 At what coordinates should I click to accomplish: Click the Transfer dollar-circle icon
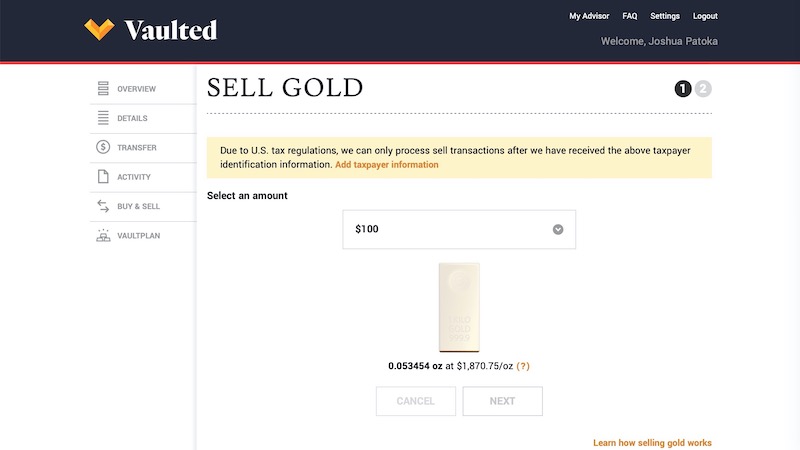[x=103, y=148]
